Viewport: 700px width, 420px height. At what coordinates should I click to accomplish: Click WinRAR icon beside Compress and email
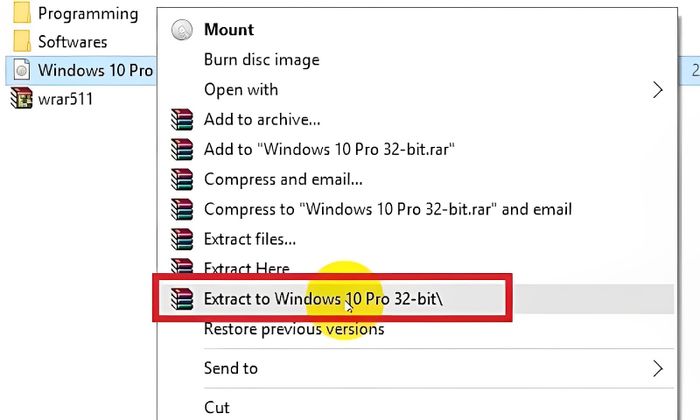[x=182, y=179]
